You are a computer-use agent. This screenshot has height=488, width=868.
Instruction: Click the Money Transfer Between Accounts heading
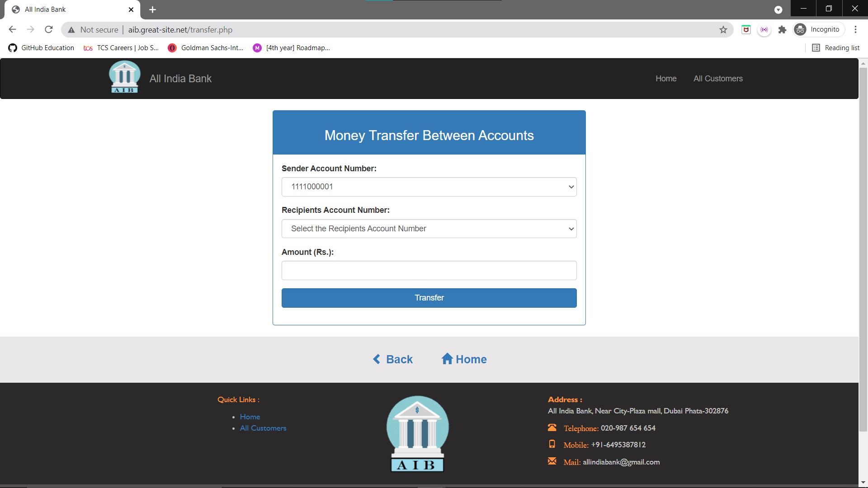pyautogui.click(x=429, y=136)
